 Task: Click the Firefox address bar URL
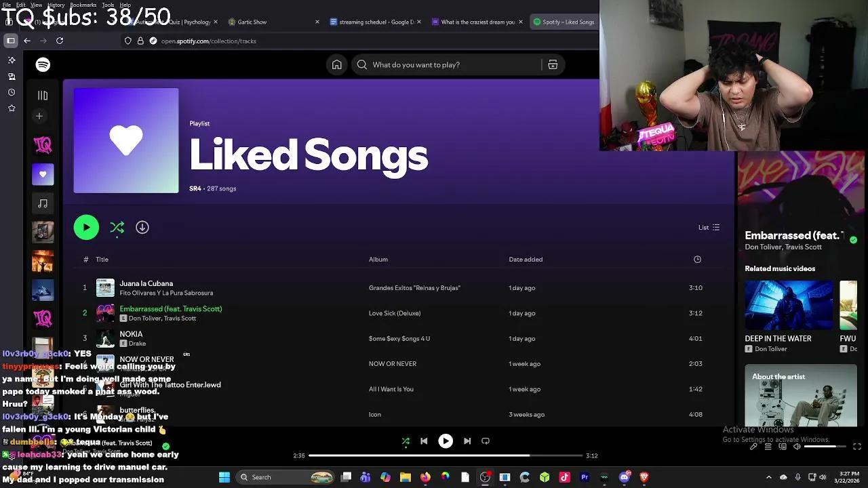click(x=209, y=41)
